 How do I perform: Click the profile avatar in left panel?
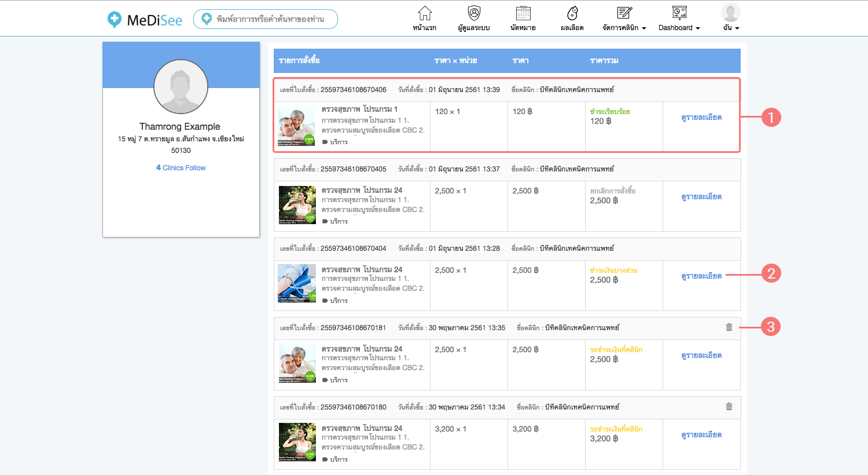tap(181, 87)
